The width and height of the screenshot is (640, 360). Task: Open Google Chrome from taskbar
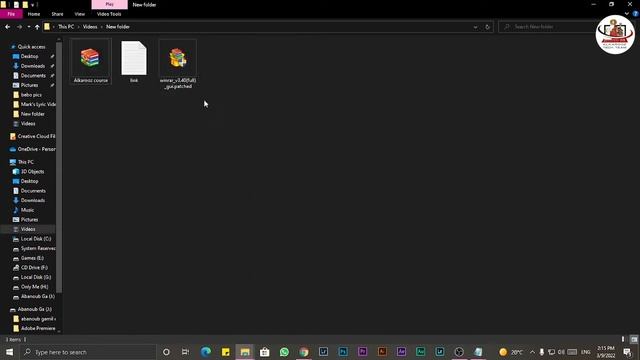(x=304, y=352)
